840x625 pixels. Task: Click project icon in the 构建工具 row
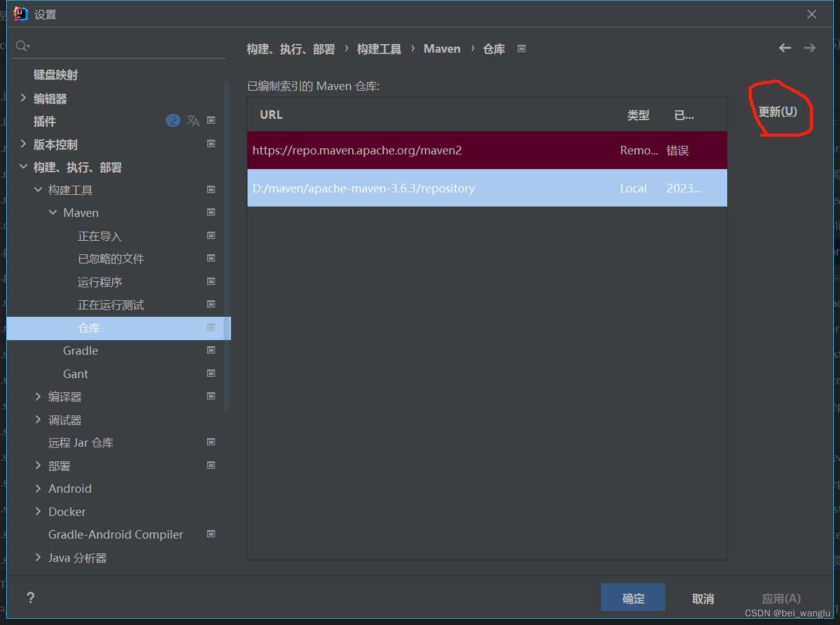[x=211, y=190]
